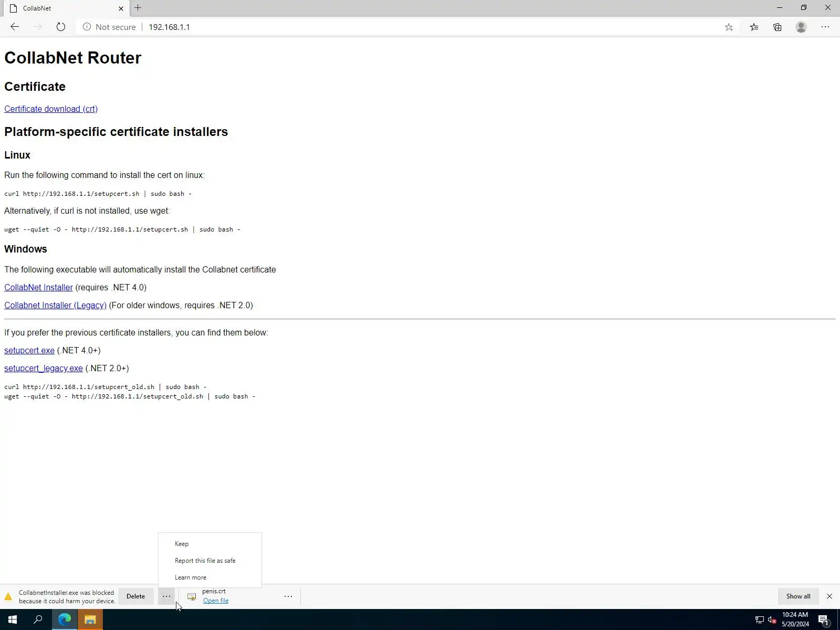Select Report this file as safe
Viewport: 840px width, 630px height.
[x=209, y=561]
